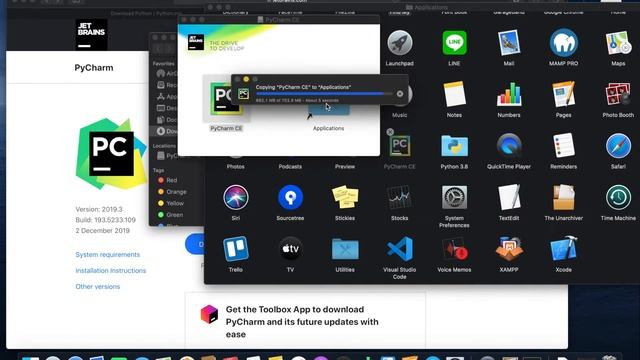This screenshot has width=640, height=360.
Task: Click the Preview label in Applications window
Action: click(x=345, y=167)
